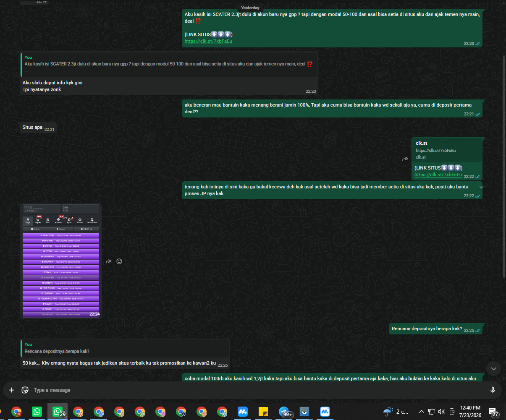Open the yellow Sticky Notes taskbar icon
Viewport: 506px width, 420px height.
tap(263, 412)
